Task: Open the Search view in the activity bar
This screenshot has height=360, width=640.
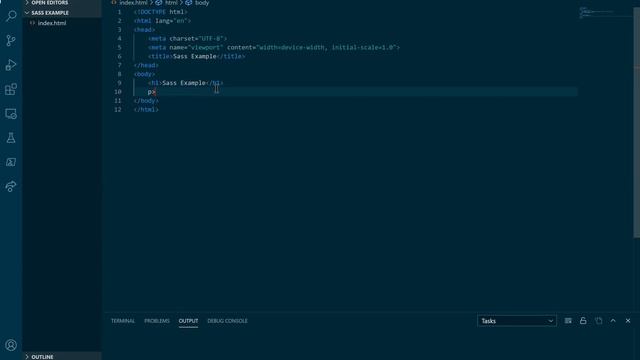Action: click(x=11, y=16)
